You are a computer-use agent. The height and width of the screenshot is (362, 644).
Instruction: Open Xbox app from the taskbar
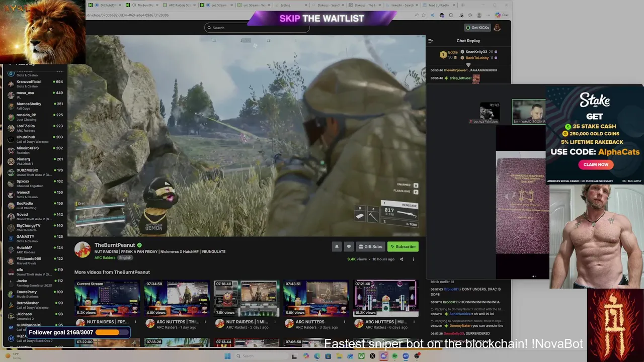tap(361, 356)
